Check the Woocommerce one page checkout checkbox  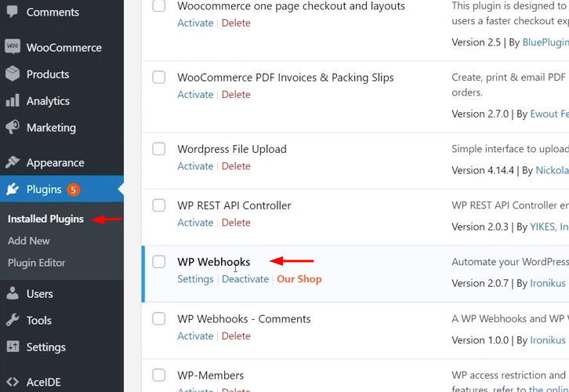point(158,5)
